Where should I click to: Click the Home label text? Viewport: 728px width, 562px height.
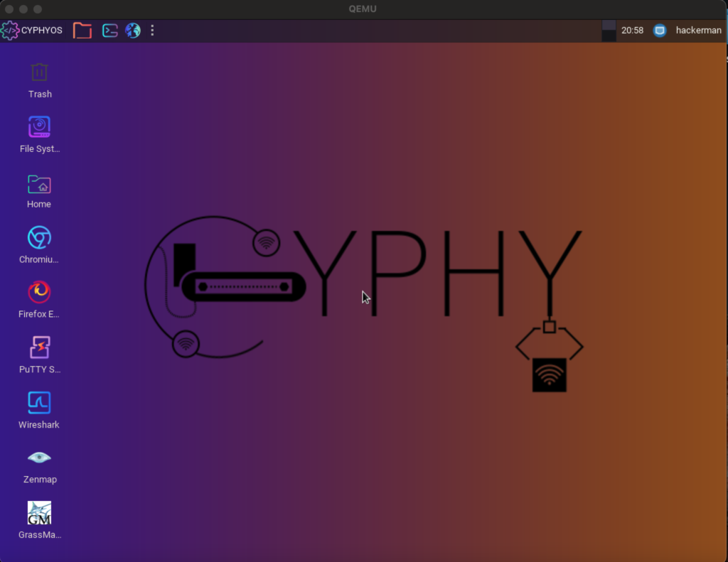pyautogui.click(x=39, y=204)
